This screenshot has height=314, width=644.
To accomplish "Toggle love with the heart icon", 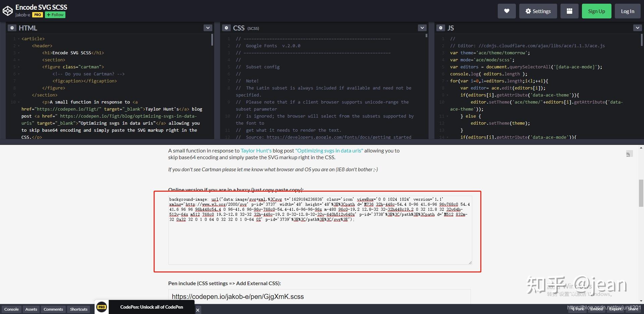I will pyautogui.click(x=506, y=11).
